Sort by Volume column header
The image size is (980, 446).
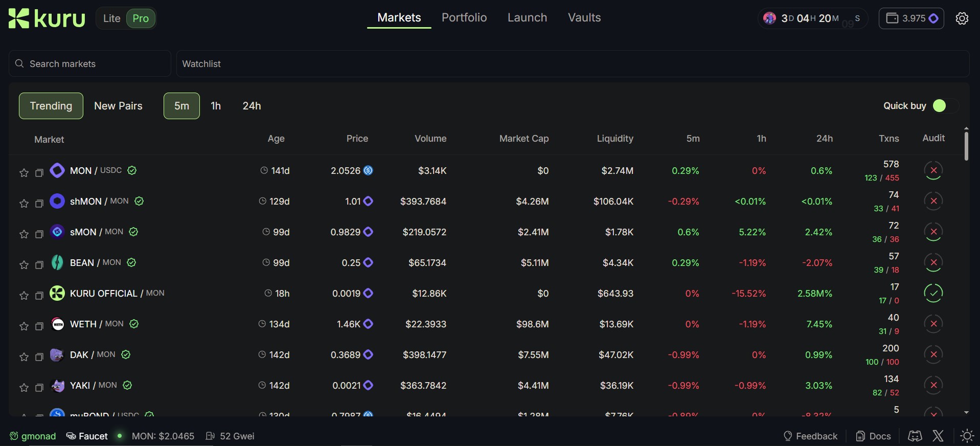click(x=430, y=139)
